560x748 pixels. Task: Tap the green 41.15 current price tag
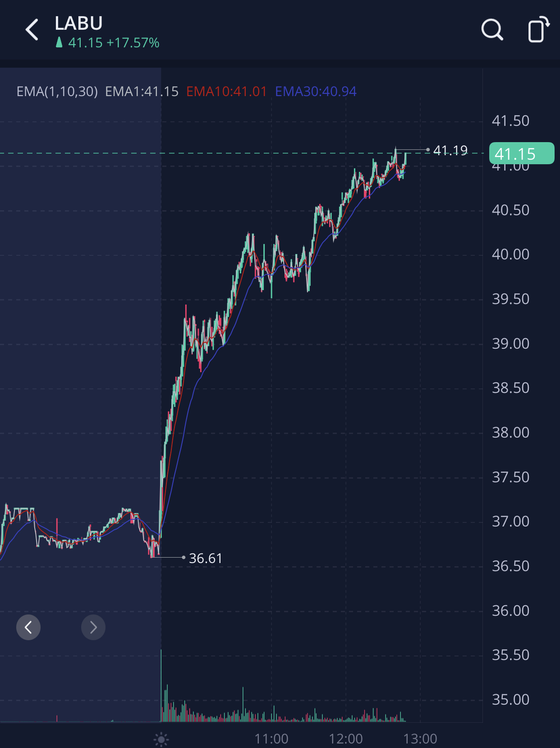tap(522, 153)
